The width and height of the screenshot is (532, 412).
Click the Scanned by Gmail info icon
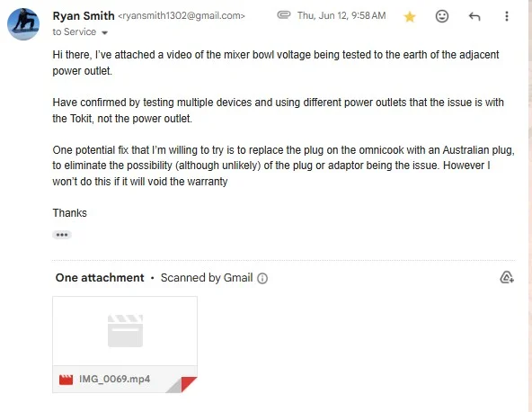coord(262,279)
